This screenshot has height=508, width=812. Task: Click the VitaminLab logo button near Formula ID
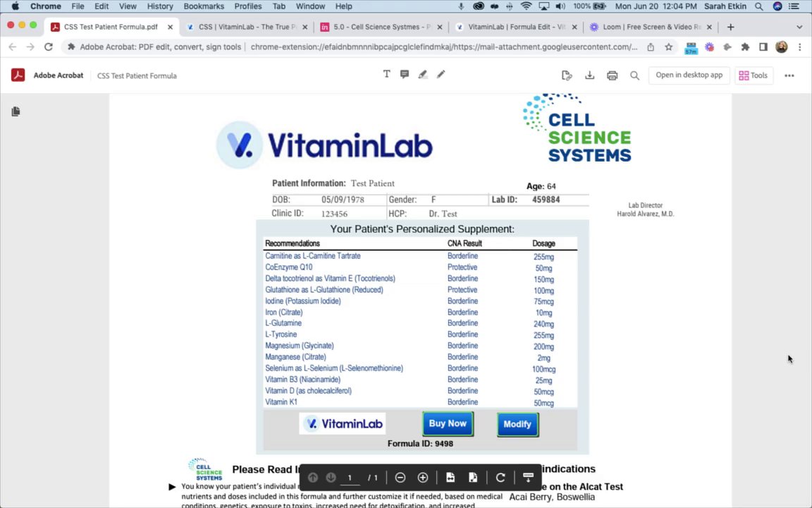pos(343,423)
